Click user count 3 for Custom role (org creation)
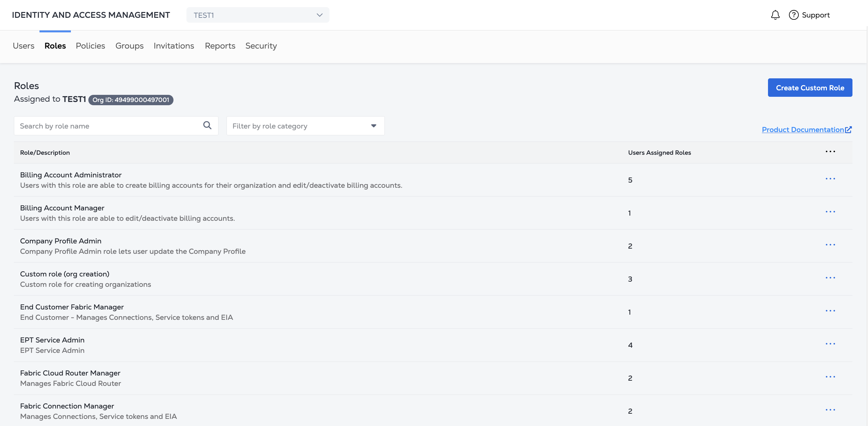868x426 pixels. (x=630, y=279)
